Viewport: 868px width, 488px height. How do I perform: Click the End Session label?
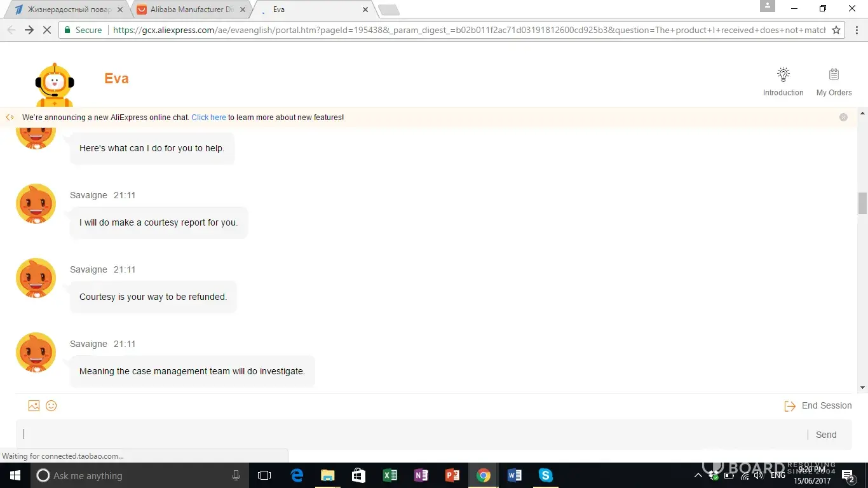click(x=827, y=405)
